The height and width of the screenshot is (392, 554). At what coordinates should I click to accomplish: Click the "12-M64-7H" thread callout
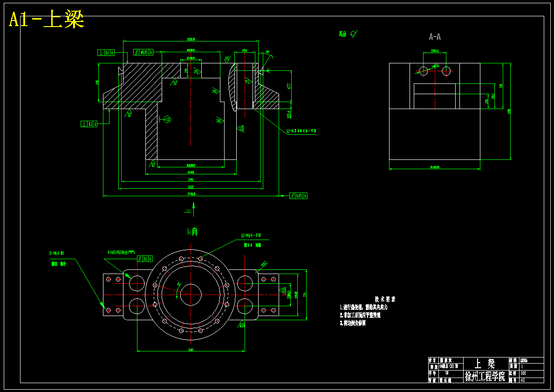pos(251,235)
